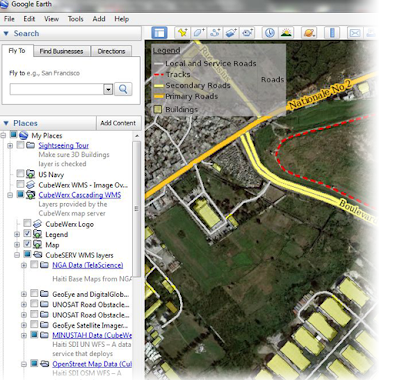Click the Fly To text input field

[57, 89]
